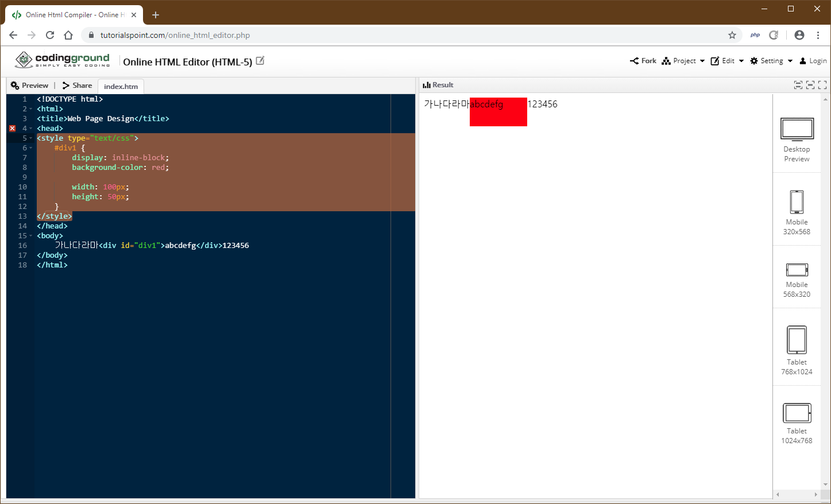Select the Online Html Compiler browser tab
The width and height of the screenshot is (831, 504).
click(x=74, y=15)
